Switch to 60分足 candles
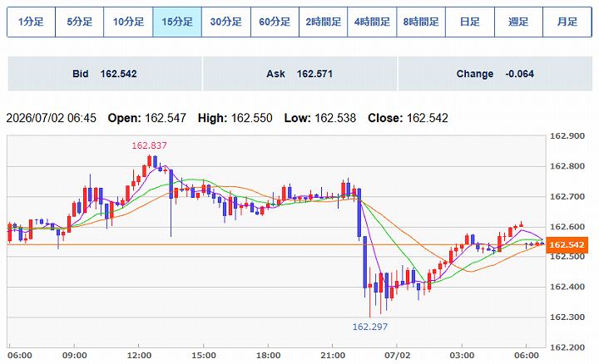This screenshot has width=599, height=364. pyautogui.click(x=275, y=22)
